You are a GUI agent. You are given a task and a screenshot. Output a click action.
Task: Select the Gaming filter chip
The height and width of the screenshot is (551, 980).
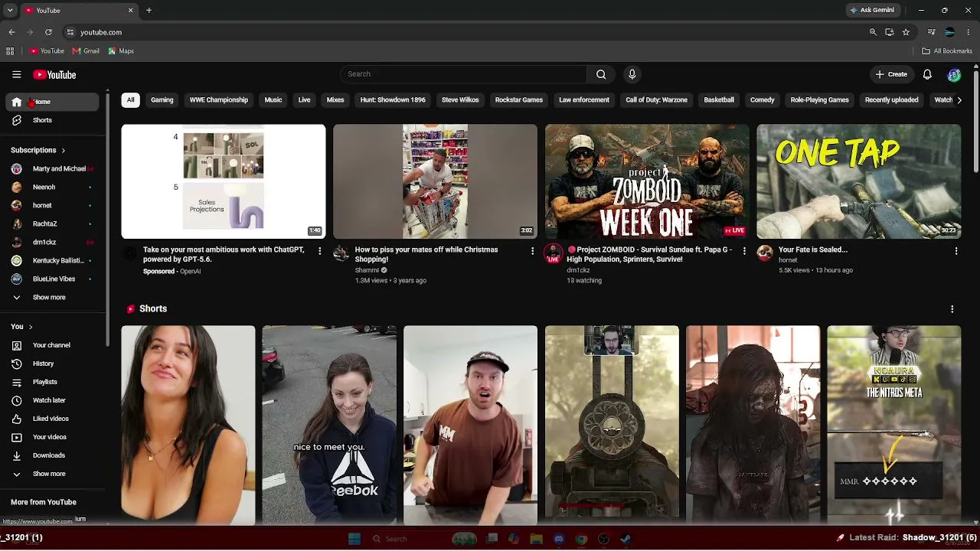click(162, 99)
